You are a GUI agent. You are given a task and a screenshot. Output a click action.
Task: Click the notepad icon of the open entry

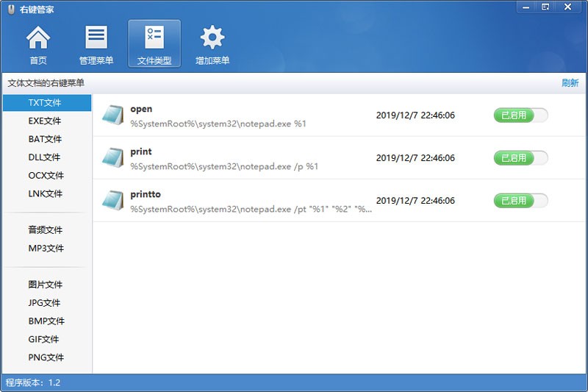(x=112, y=115)
